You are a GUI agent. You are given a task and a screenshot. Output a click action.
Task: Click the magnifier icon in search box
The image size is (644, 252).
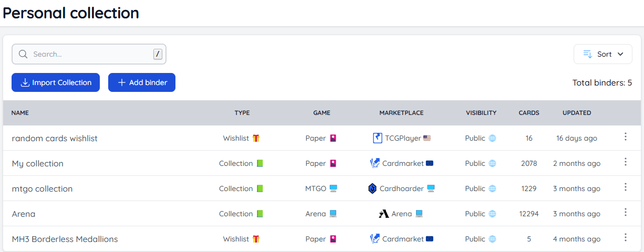[23, 54]
